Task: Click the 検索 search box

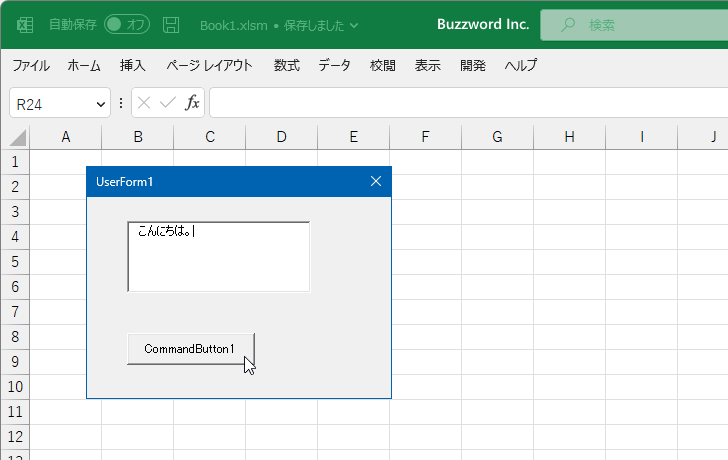Action: pyautogui.click(x=634, y=25)
